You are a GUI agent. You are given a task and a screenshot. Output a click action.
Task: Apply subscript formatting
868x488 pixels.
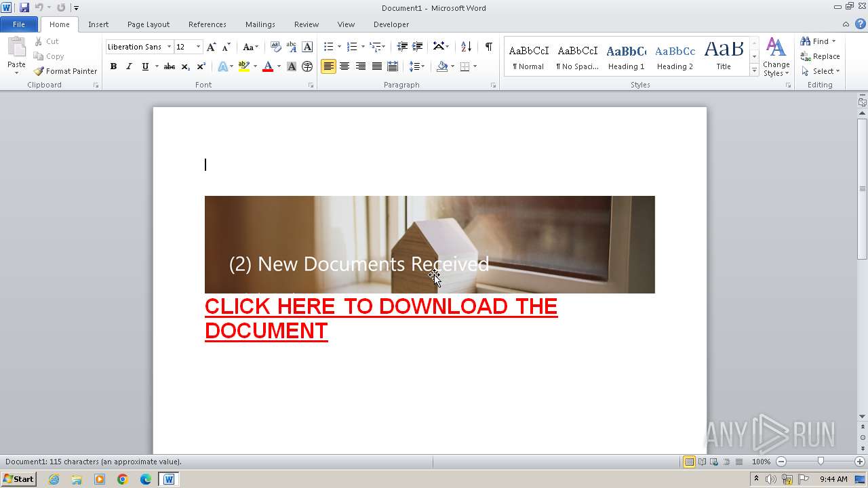pos(185,66)
